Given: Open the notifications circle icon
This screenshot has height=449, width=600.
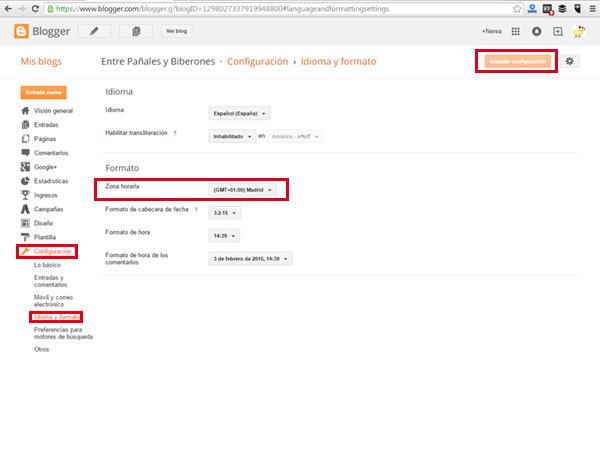Looking at the screenshot, I should pyautogui.click(x=536, y=31).
